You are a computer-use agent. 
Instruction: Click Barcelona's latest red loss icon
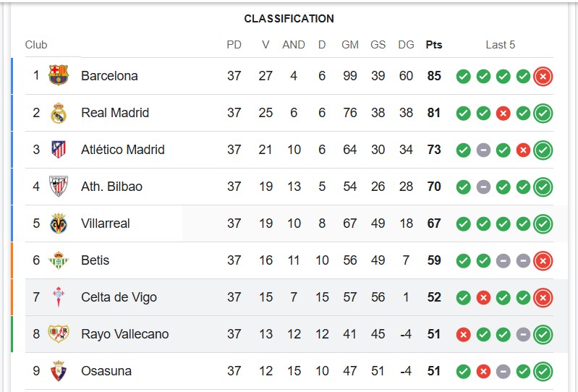pyautogui.click(x=543, y=77)
